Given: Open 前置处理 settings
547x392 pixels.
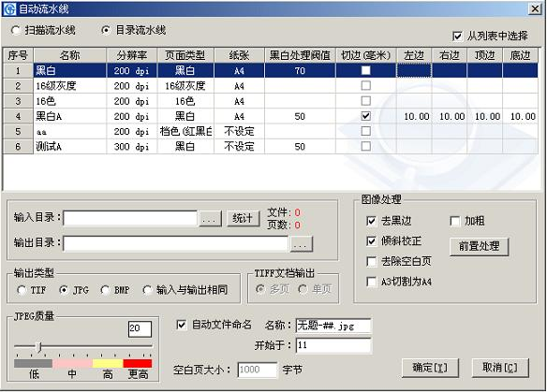Looking at the screenshot, I should coord(479,247).
